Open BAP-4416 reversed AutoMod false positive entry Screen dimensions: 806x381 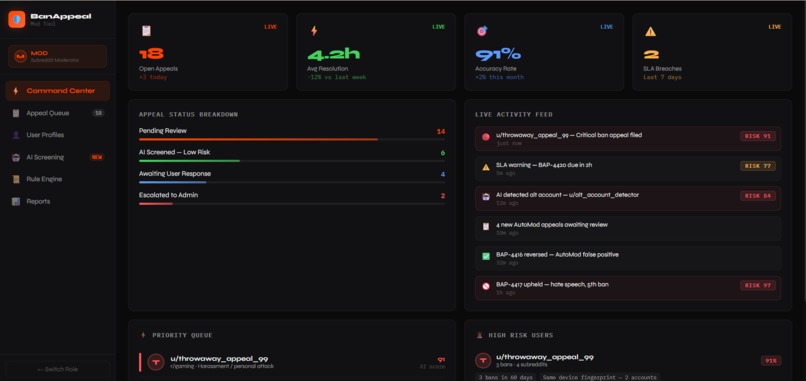[x=628, y=258]
